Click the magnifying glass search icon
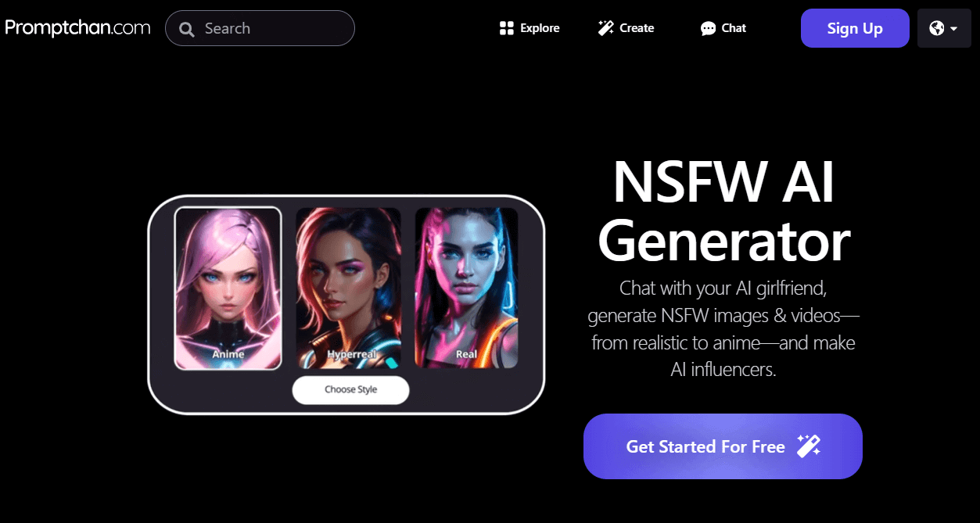 [x=187, y=29]
